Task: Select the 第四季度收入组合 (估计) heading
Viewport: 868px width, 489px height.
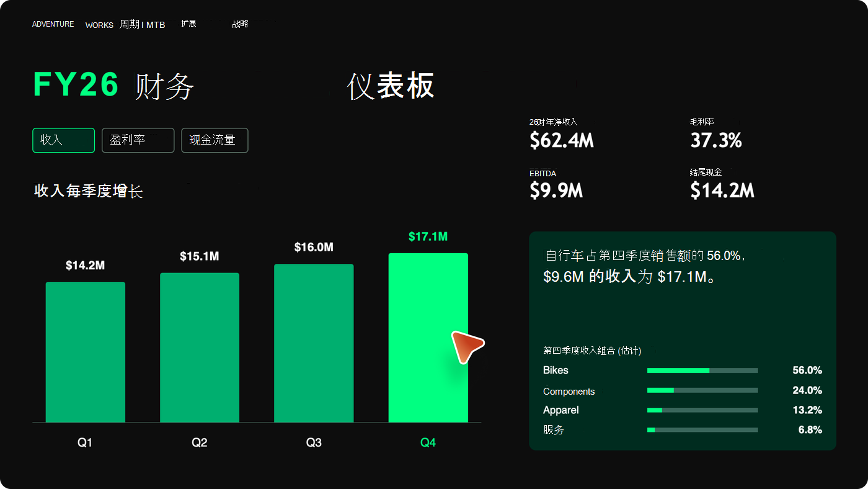Action: pyautogui.click(x=592, y=351)
